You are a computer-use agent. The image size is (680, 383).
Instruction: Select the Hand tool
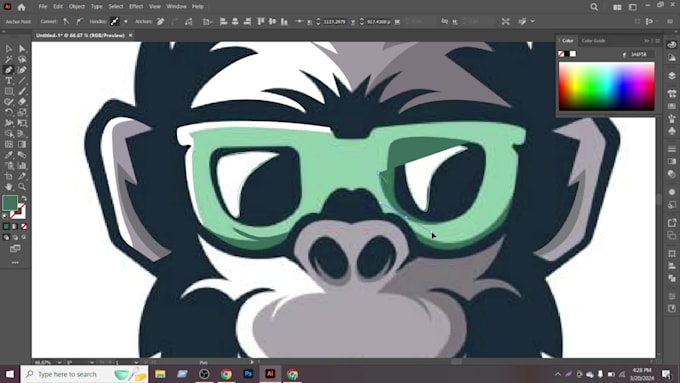[9, 187]
